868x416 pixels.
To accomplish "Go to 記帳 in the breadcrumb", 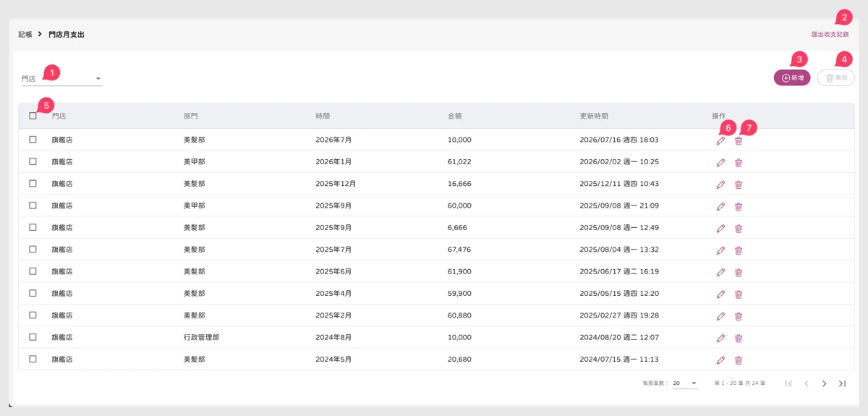I will 25,34.
